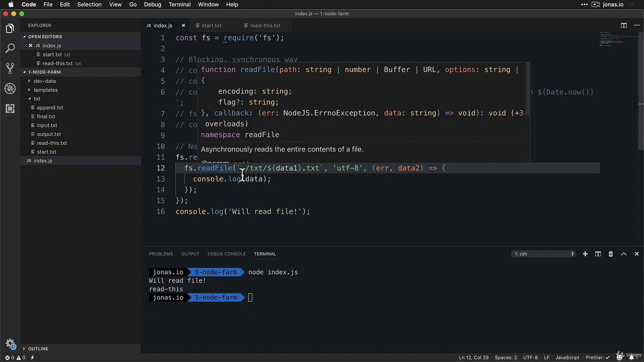Screen dimensions: 644x362
Task: Open the Debug menu
Action: (x=152, y=5)
